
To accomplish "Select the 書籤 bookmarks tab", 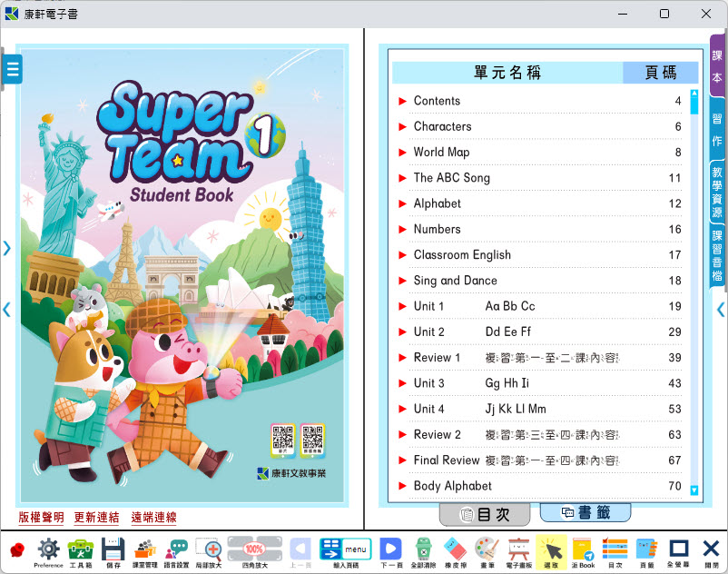I will (x=585, y=512).
